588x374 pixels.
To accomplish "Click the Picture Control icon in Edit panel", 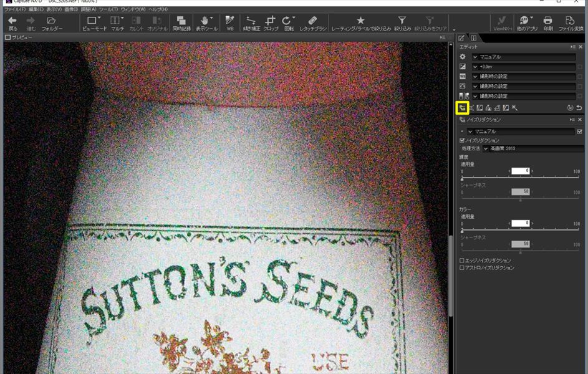I will (463, 86).
